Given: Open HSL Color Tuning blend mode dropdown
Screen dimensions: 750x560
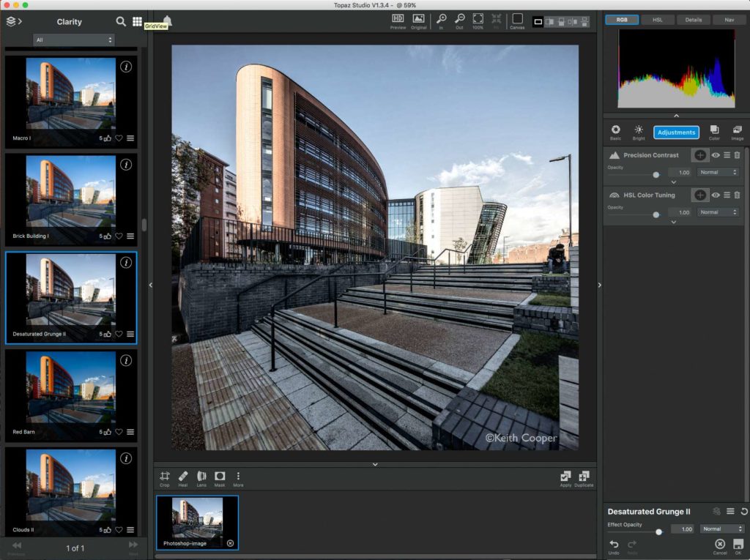Looking at the screenshot, I should click(x=718, y=212).
